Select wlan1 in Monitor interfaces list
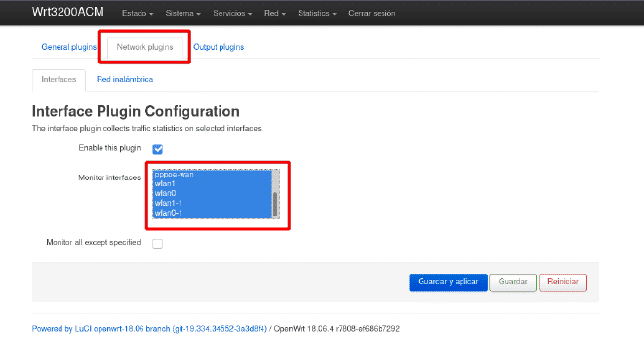Image resolution: width=644 pixels, height=354 pixels. click(212, 183)
